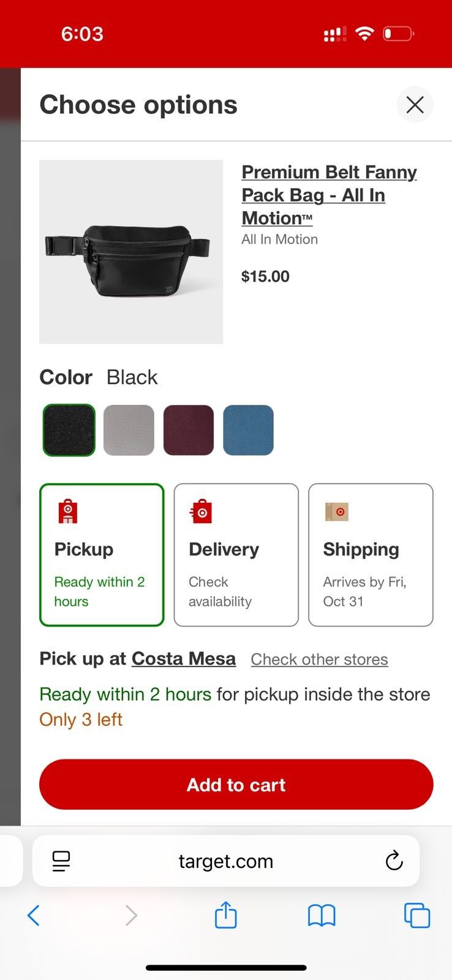Select the blue color swatch
This screenshot has width=452, height=980.
(248, 430)
